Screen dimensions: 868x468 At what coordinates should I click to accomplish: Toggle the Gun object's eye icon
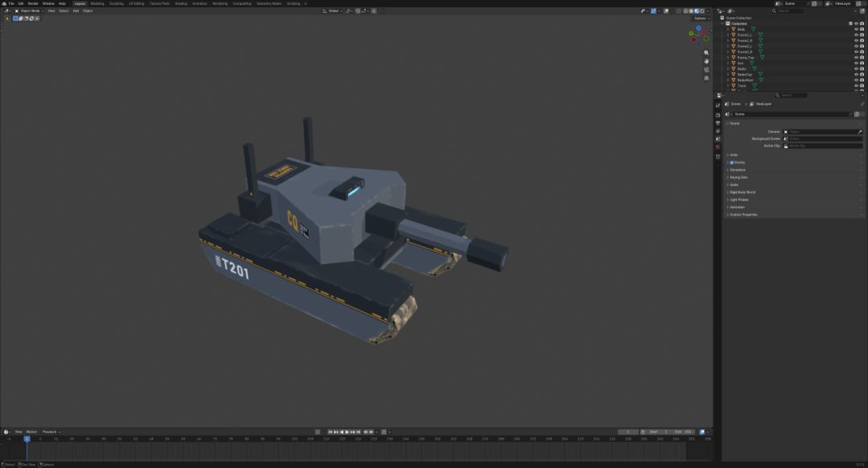pyautogui.click(x=856, y=64)
